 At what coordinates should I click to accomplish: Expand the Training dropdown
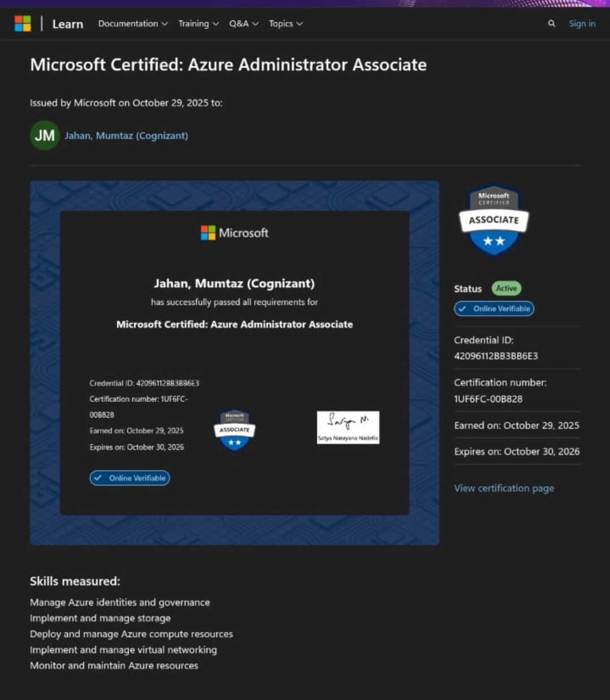pos(198,24)
